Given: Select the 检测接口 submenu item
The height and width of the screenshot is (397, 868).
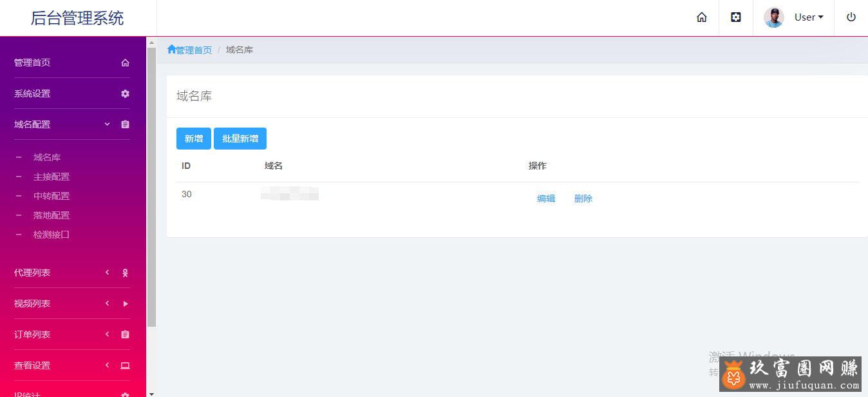Looking at the screenshot, I should coord(52,235).
